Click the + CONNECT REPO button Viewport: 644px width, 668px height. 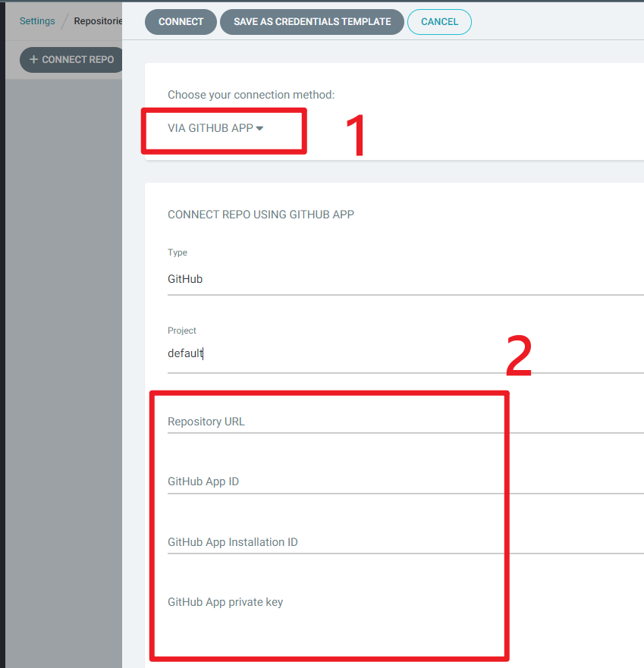[71, 60]
